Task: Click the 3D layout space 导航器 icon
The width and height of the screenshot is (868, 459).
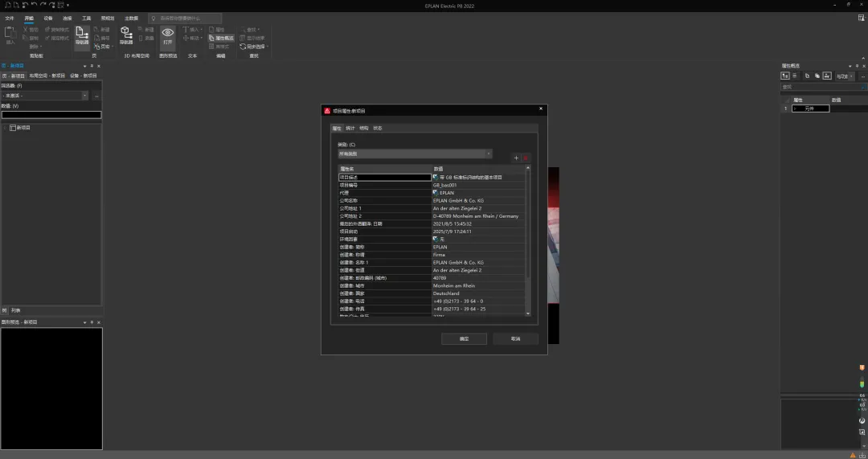Action: pyautogui.click(x=126, y=35)
